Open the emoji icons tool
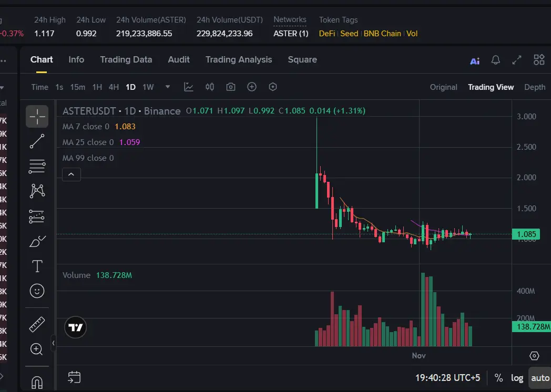The height and width of the screenshot is (392, 551). pos(37,291)
